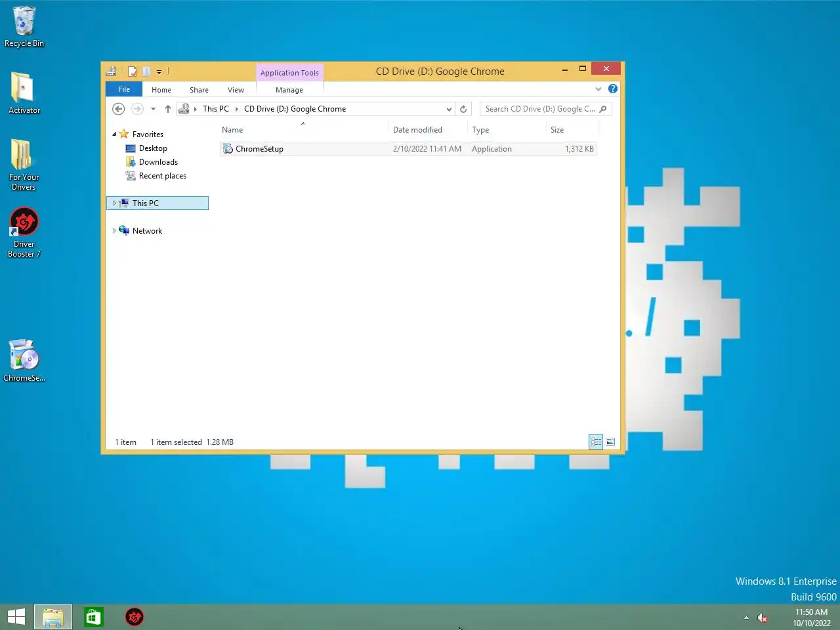Open the recent locations dropdown arrow
Image resolution: width=840 pixels, height=630 pixels.
click(x=153, y=109)
